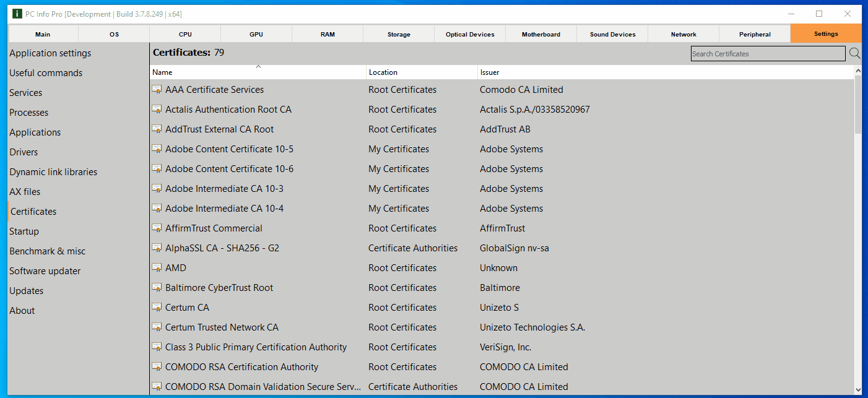Open the Applications section

[35, 132]
